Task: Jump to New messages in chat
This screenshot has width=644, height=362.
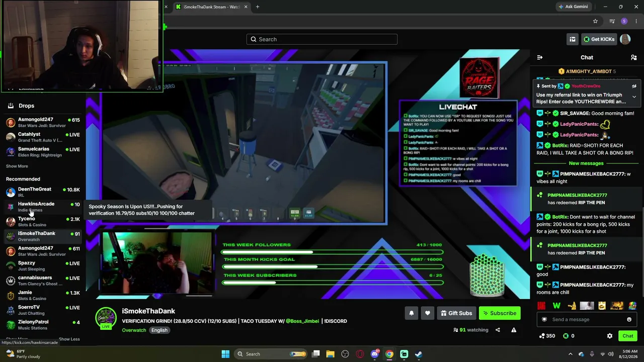Action: coord(586,163)
